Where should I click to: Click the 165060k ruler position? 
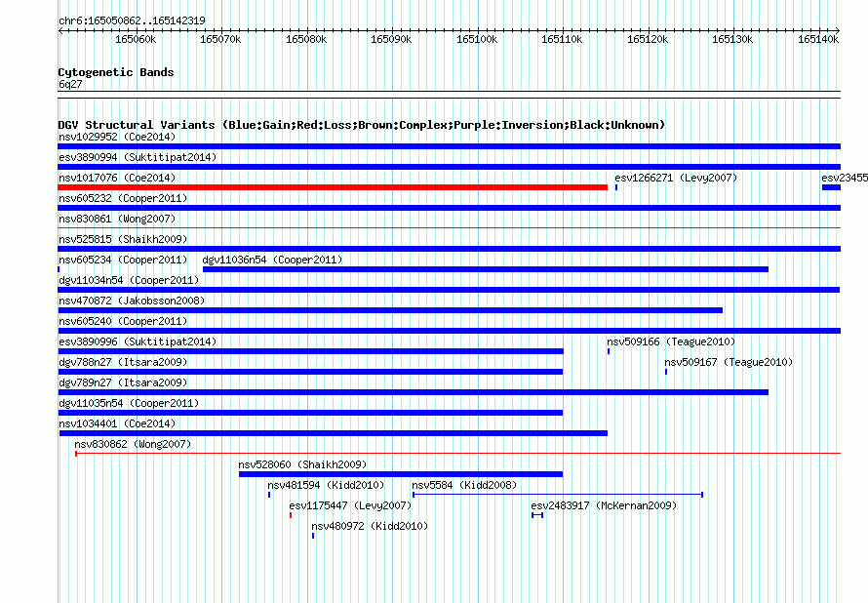click(136, 39)
